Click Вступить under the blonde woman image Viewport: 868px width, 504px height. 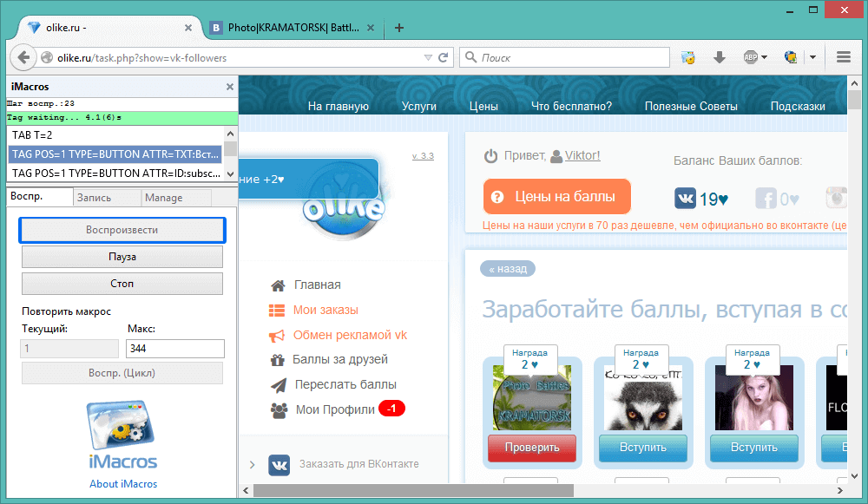tap(754, 448)
